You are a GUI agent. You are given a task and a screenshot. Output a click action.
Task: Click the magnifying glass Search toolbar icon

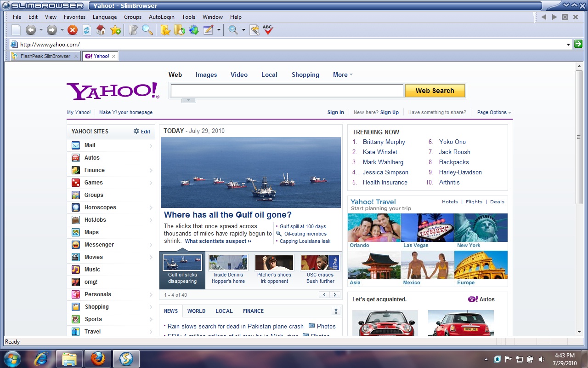147,30
